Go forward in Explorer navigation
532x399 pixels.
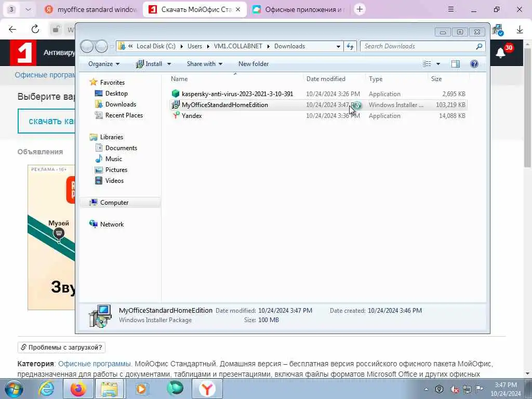[101, 46]
